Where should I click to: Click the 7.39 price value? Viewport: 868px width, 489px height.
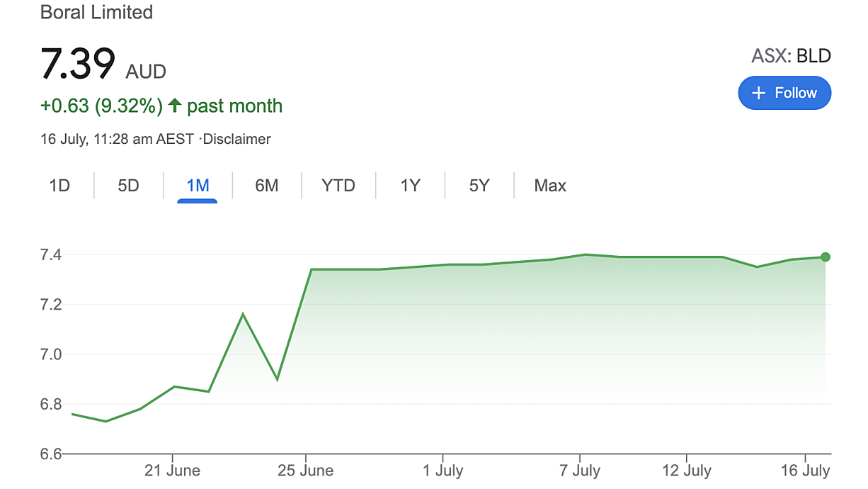pos(78,62)
